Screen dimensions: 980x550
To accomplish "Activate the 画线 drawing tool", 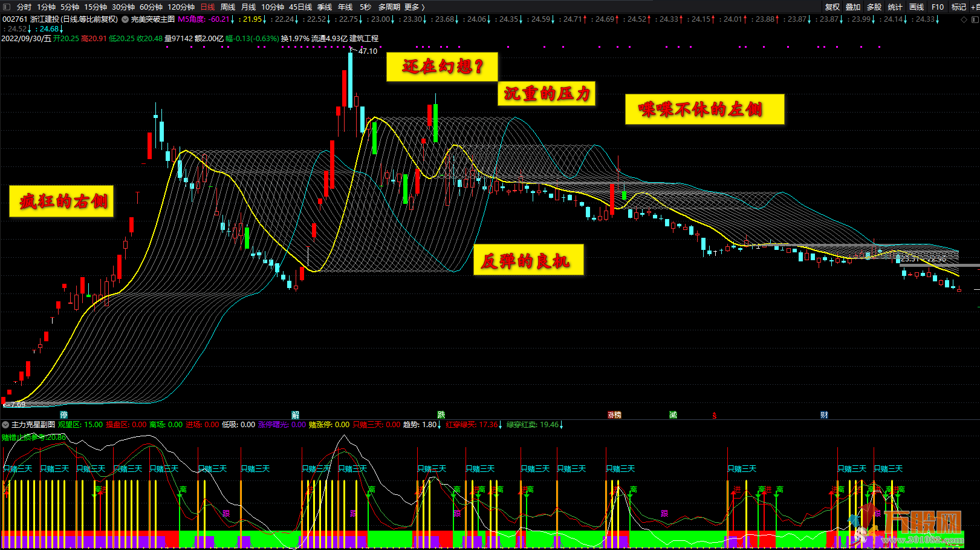I will pyautogui.click(x=917, y=7).
